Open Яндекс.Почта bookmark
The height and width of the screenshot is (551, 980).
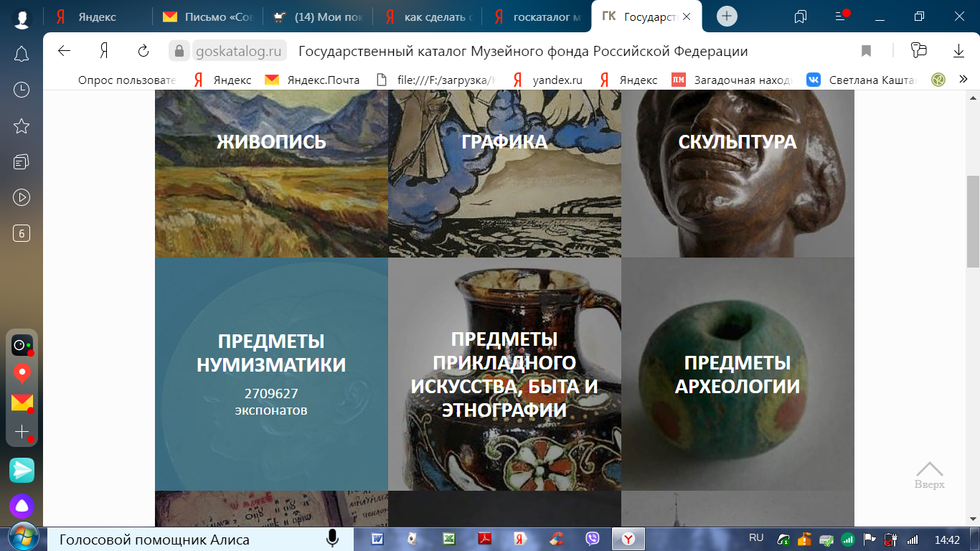pyautogui.click(x=312, y=80)
